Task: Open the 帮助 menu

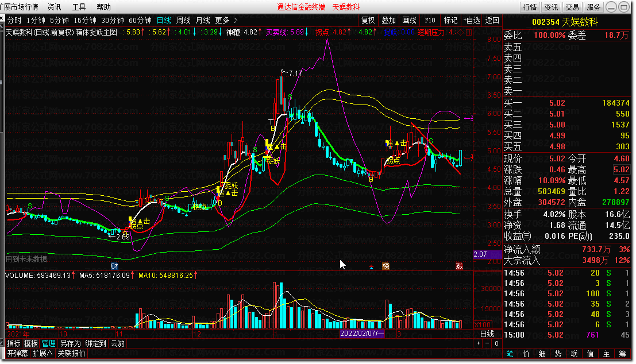Action: [x=103, y=7]
